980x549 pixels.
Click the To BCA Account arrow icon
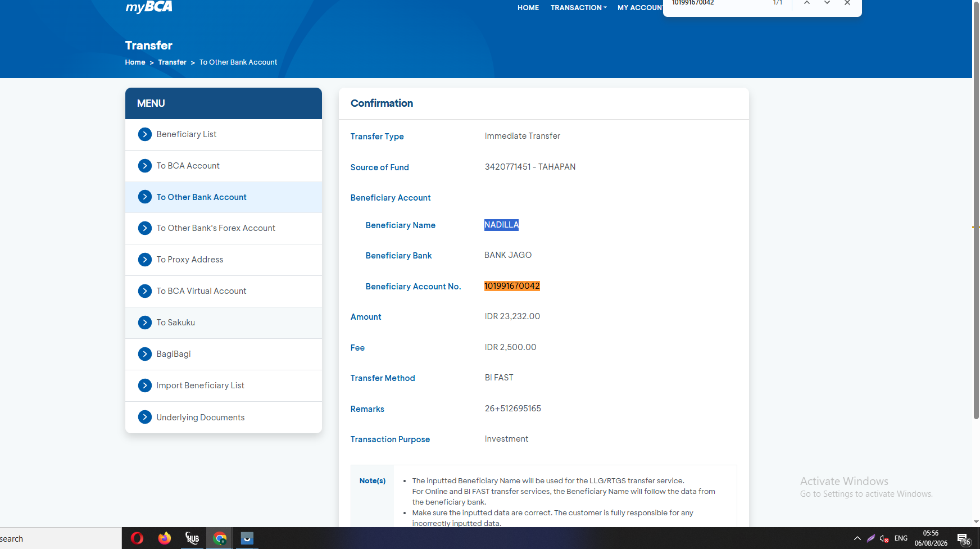pos(145,166)
